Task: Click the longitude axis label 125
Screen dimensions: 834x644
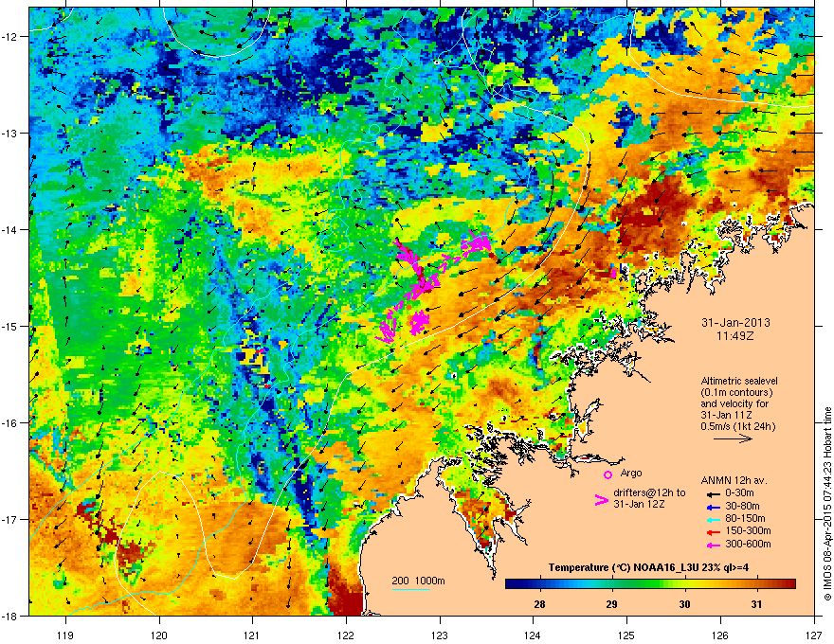Action: (x=627, y=635)
